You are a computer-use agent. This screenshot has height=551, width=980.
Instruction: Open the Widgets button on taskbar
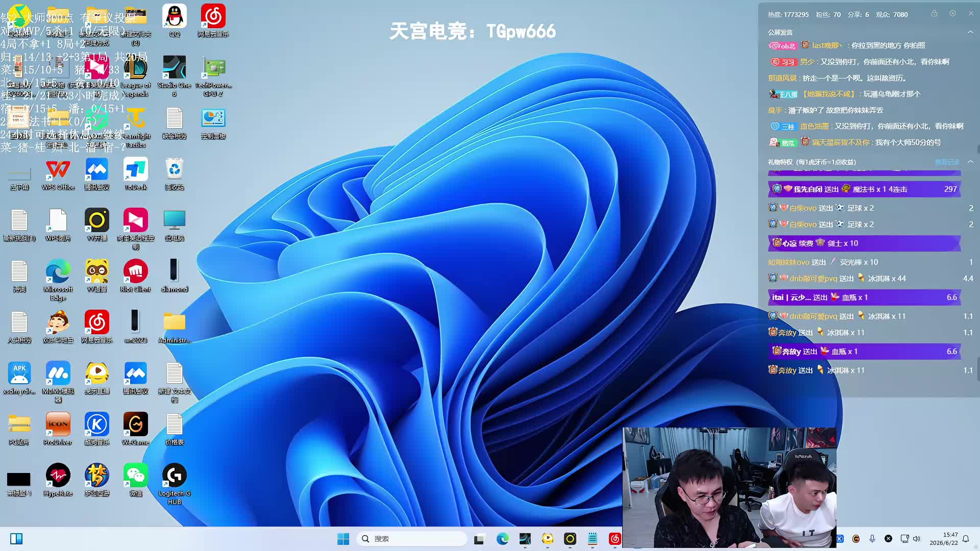click(16, 539)
